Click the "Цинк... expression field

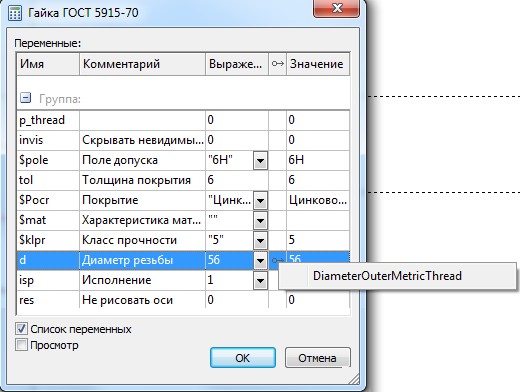(229, 200)
